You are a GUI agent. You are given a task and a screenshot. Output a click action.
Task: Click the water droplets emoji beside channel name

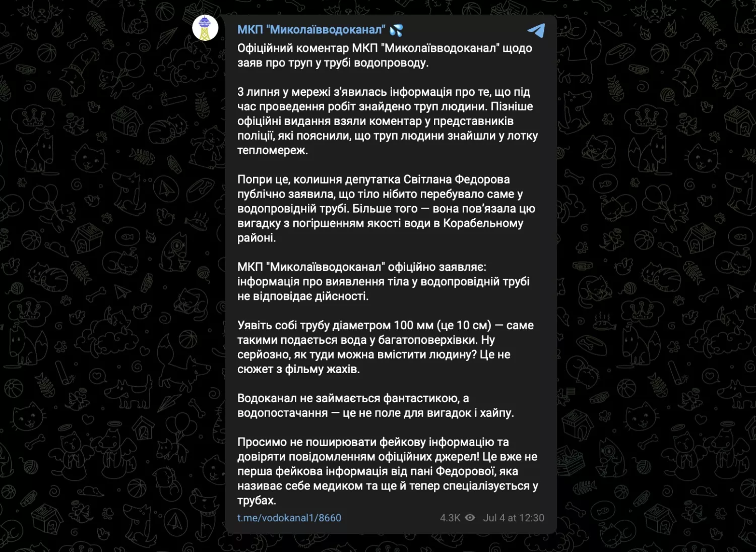[x=396, y=30]
